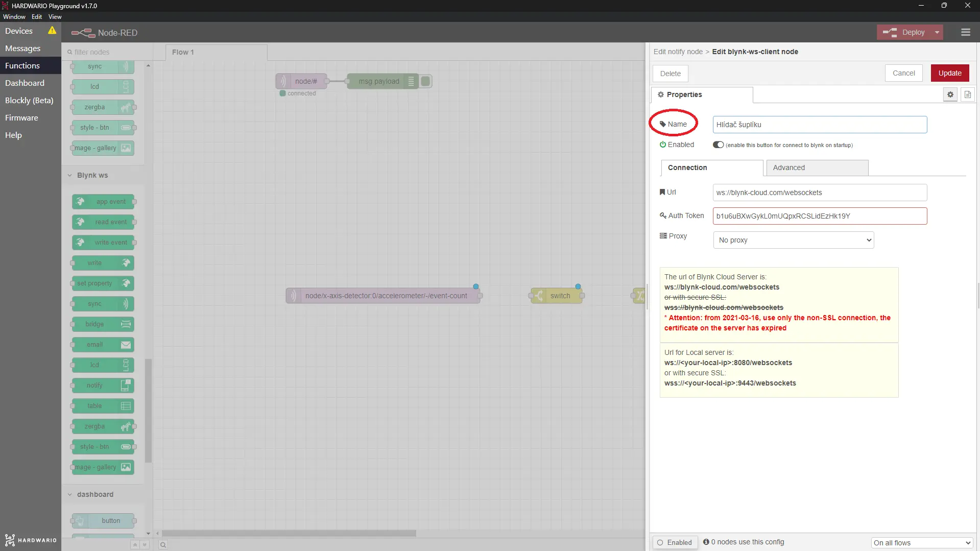This screenshot has height=551, width=980.
Task: Open the Window menu
Action: [14, 16]
